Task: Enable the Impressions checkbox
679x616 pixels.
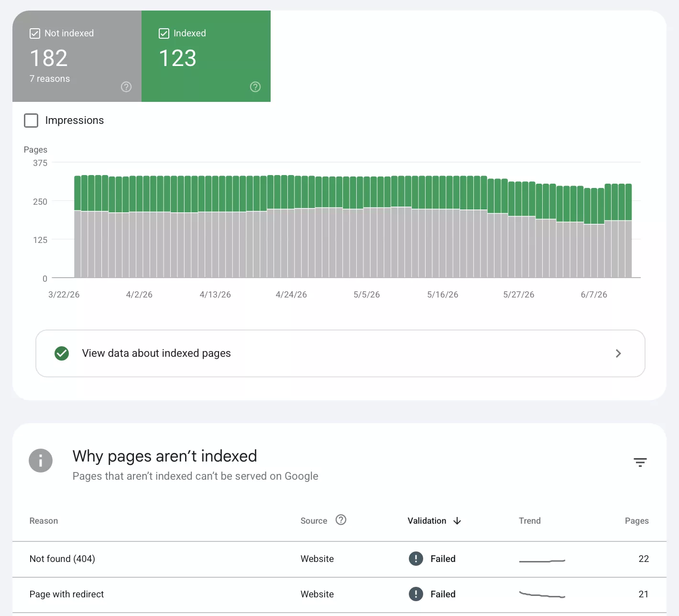Action: 31,121
